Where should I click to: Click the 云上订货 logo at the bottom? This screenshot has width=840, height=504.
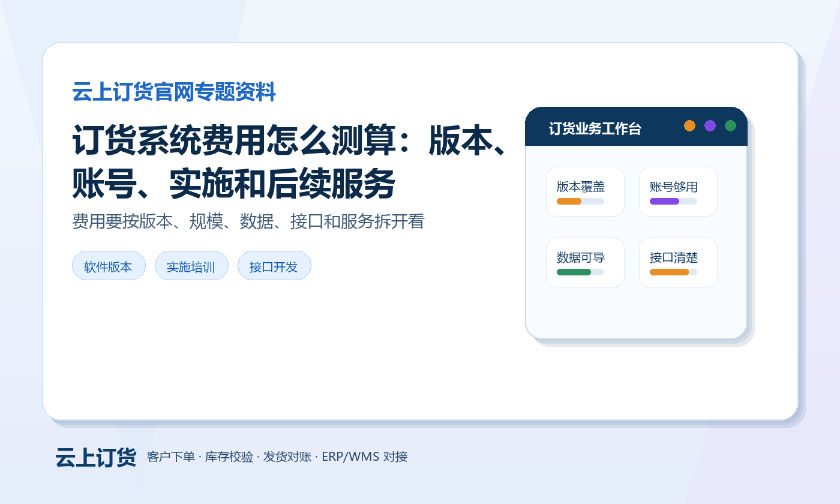tap(96, 457)
